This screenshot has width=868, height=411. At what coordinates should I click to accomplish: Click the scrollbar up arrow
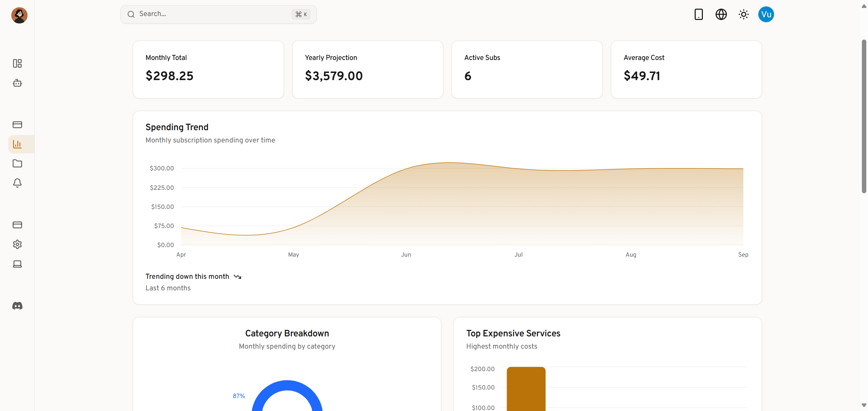(864, 6)
